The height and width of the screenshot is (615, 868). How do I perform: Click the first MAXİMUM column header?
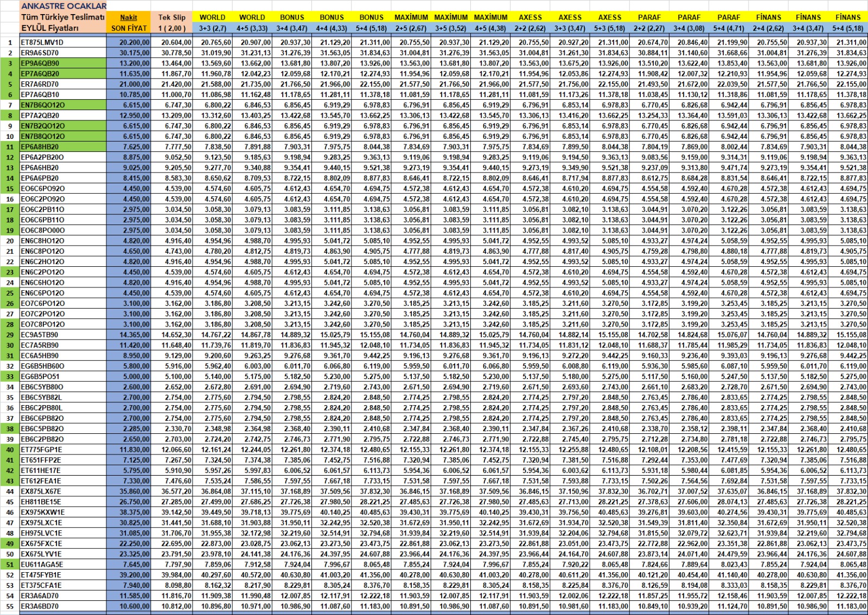[411, 17]
